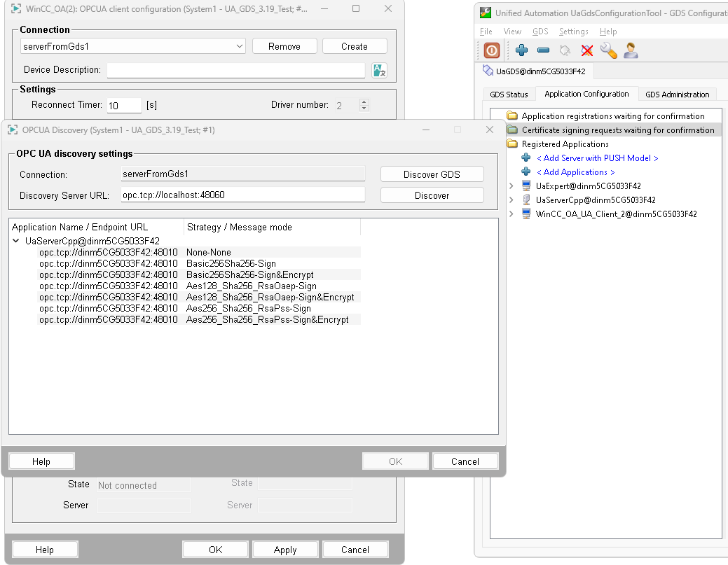Click the red X disconnect icon in toolbar
Viewport: 728px width, 565px height.
coord(587,50)
